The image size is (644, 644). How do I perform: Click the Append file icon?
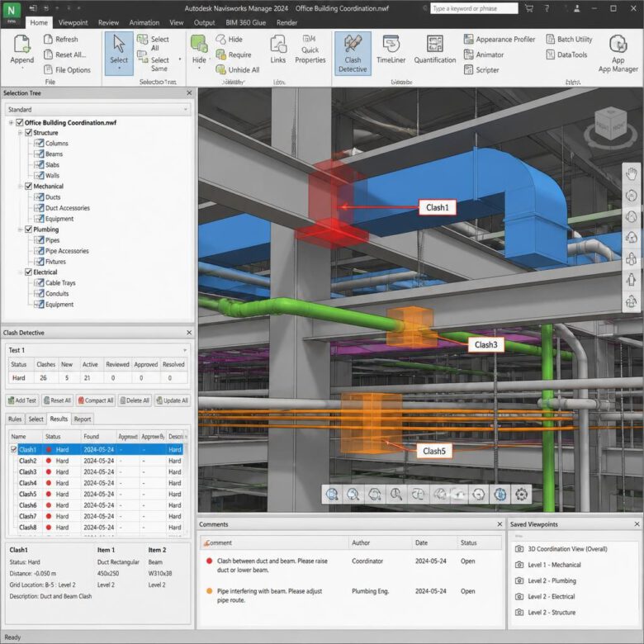pyautogui.click(x=21, y=45)
